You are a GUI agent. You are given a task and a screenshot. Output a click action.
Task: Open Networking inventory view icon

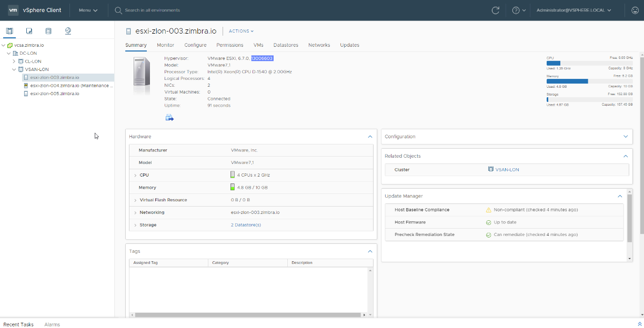(68, 31)
